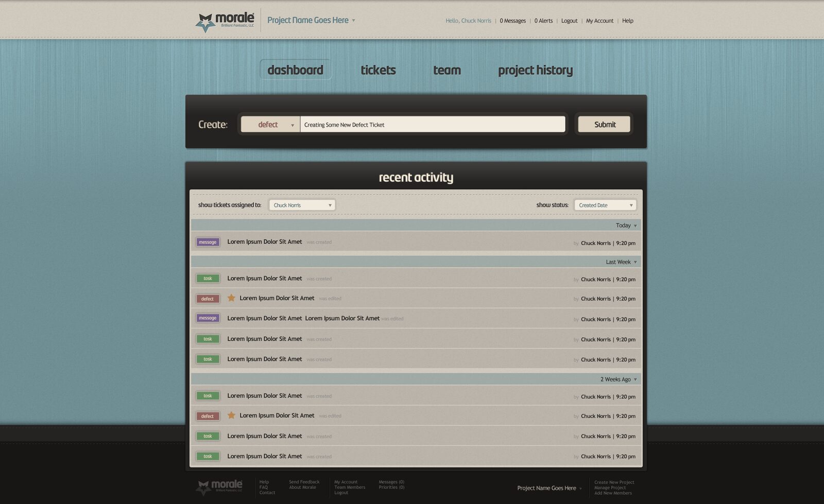The width and height of the screenshot is (824, 504).
Task: Click the purple message badge under Last Week
Action: [x=208, y=318]
